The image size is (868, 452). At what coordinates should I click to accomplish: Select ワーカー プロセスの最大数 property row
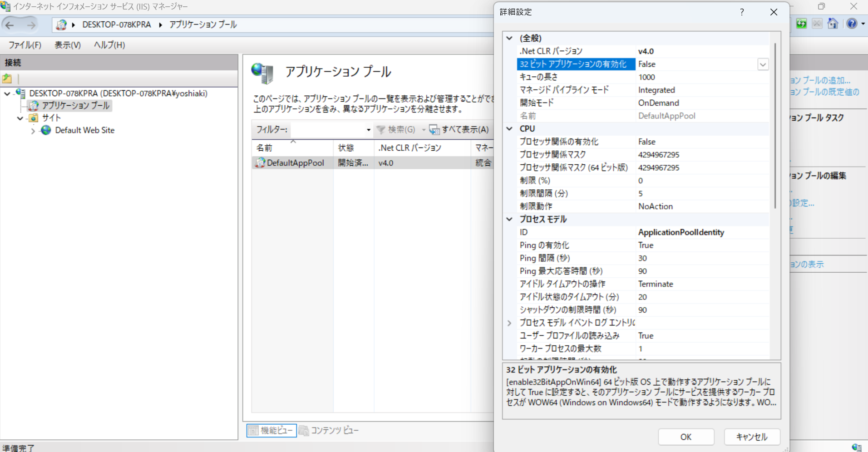tap(643, 349)
